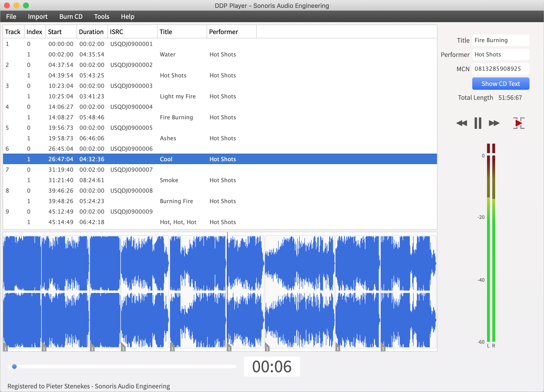
Task: Click the Tools menu
Action: pos(102,16)
